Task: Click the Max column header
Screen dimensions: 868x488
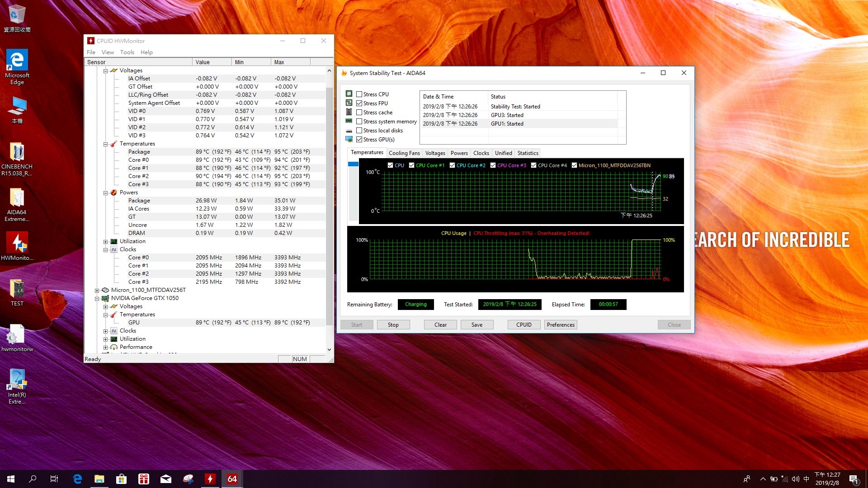Action: (x=291, y=62)
